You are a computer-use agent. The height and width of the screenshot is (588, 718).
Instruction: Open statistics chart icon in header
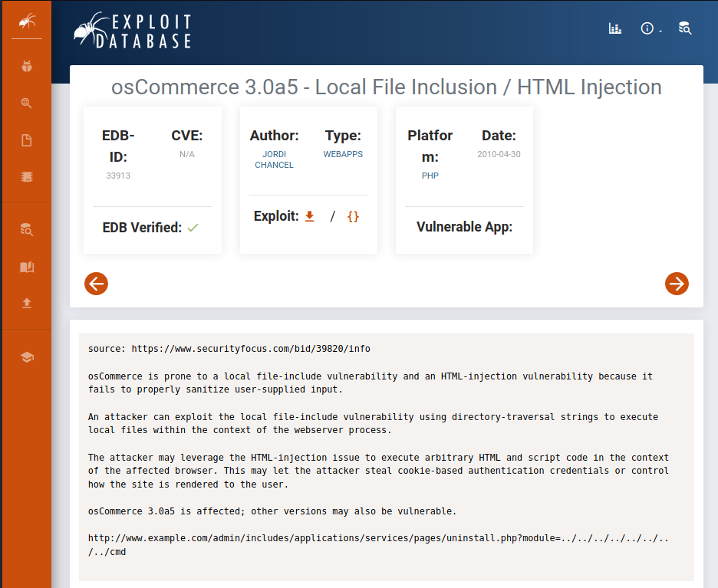[x=614, y=28]
